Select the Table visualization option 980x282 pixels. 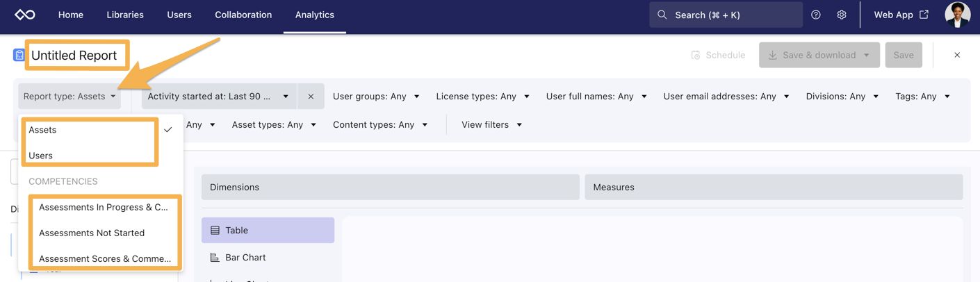coord(268,230)
